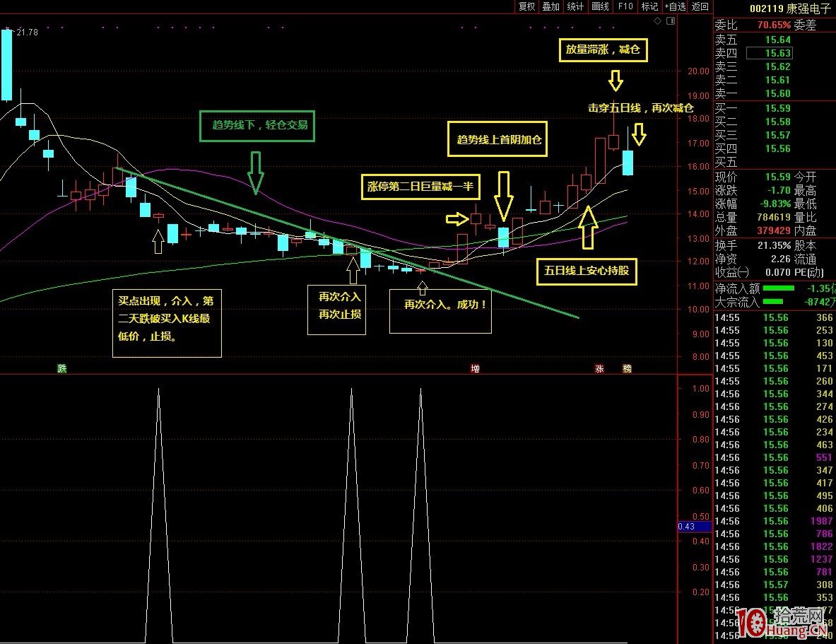Open the 统计 statistics tool
Viewport: 836px width, 644px height.
(x=575, y=6)
